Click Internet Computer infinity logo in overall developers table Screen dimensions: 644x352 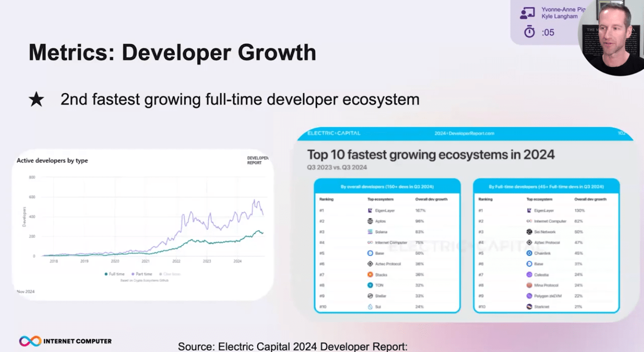point(370,242)
